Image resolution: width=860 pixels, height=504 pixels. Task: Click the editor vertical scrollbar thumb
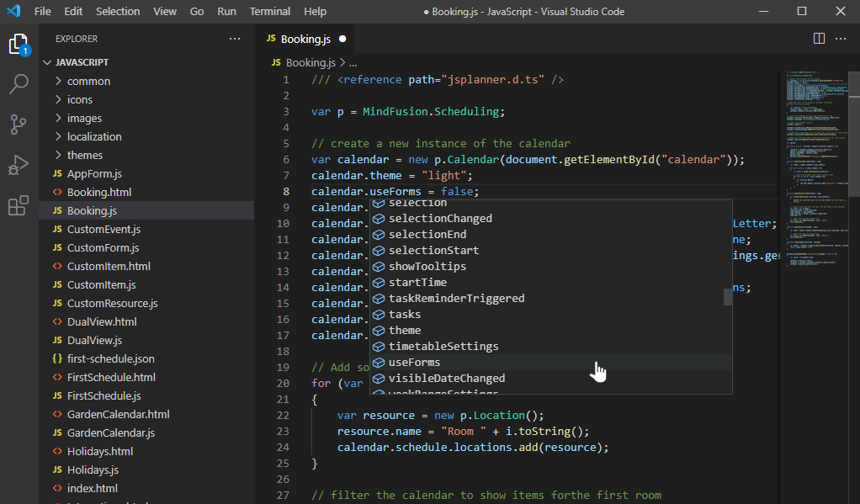[854, 133]
